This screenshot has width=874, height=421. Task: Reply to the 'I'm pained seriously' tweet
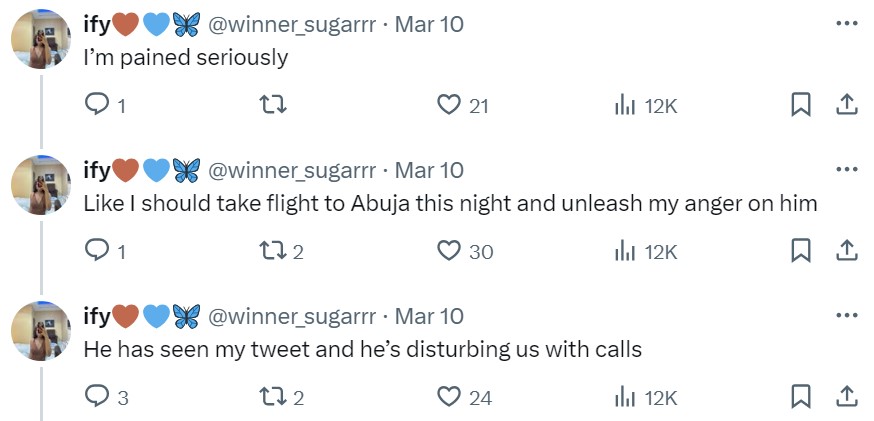[99, 105]
